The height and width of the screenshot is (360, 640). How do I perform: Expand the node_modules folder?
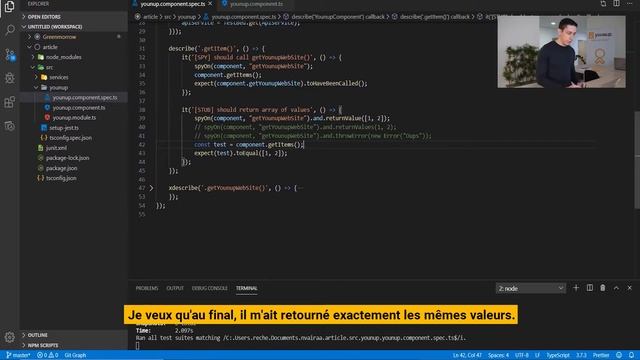click(63, 57)
